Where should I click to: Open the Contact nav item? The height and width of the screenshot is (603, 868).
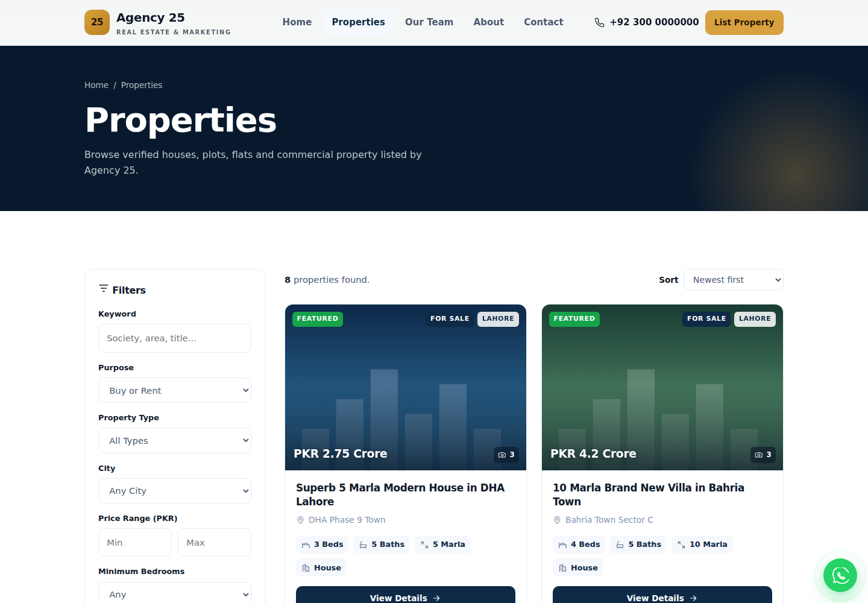point(544,22)
